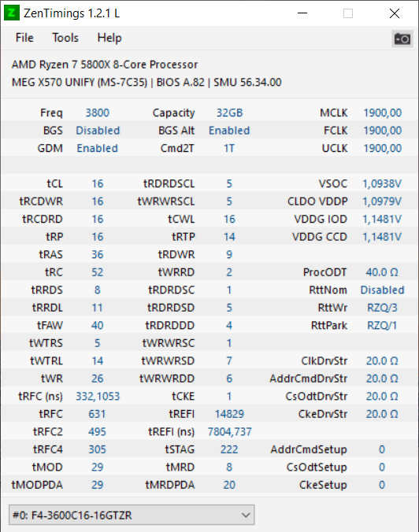Close the ZenTimings window
This screenshot has height=532, width=419.
[x=395, y=13]
